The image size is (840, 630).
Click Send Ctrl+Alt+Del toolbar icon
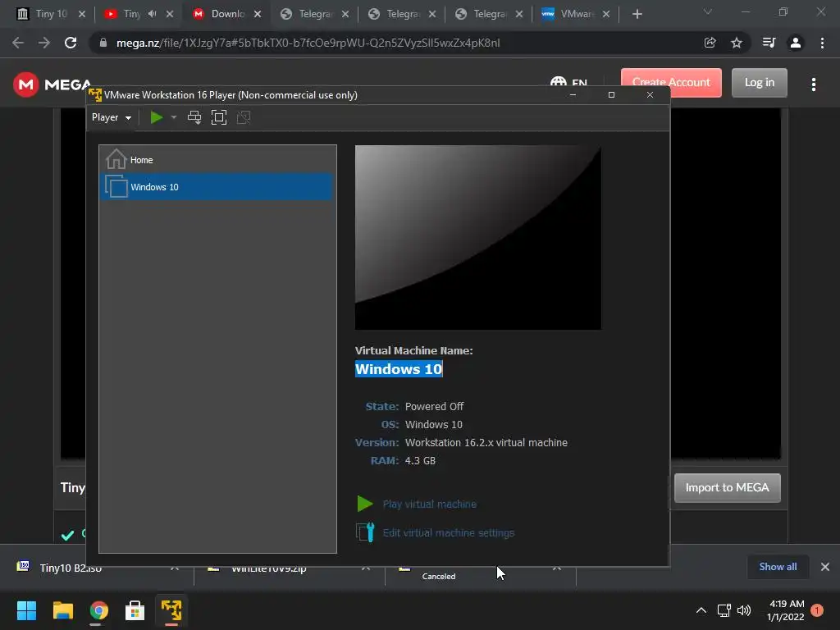(194, 117)
